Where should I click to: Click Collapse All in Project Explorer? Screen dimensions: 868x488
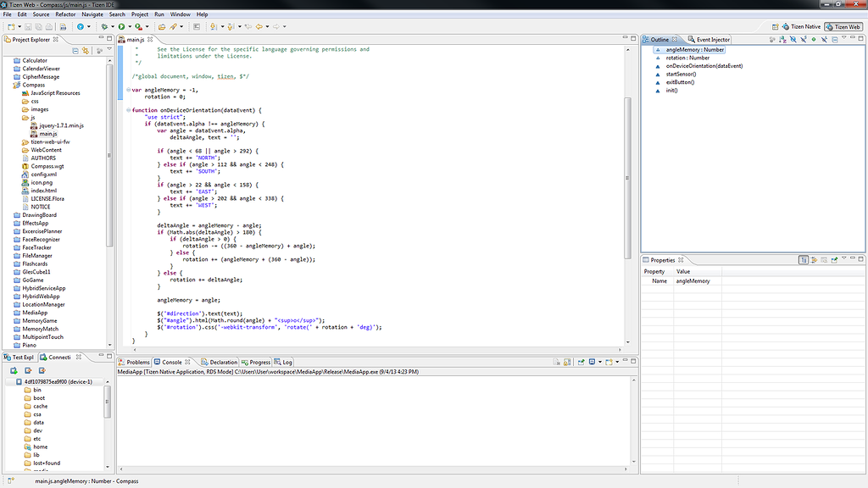pos(75,52)
